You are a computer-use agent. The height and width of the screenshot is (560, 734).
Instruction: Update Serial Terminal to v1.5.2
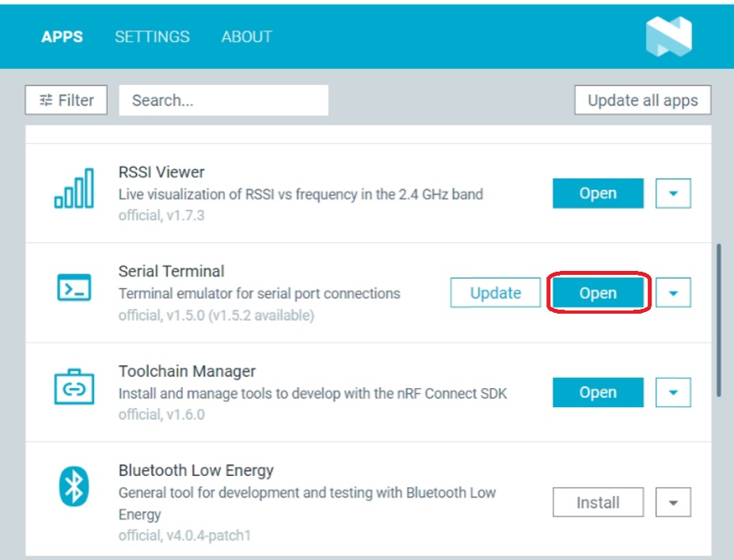(x=496, y=293)
